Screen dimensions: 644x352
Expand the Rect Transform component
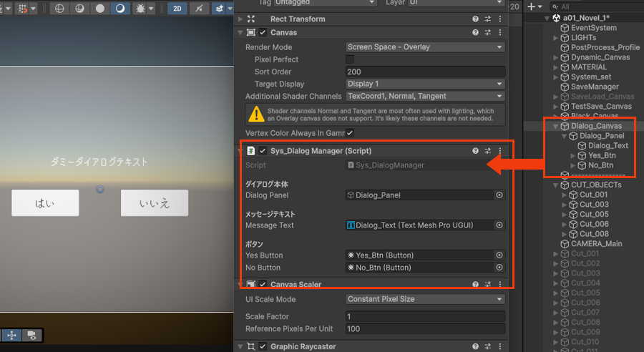(x=240, y=19)
